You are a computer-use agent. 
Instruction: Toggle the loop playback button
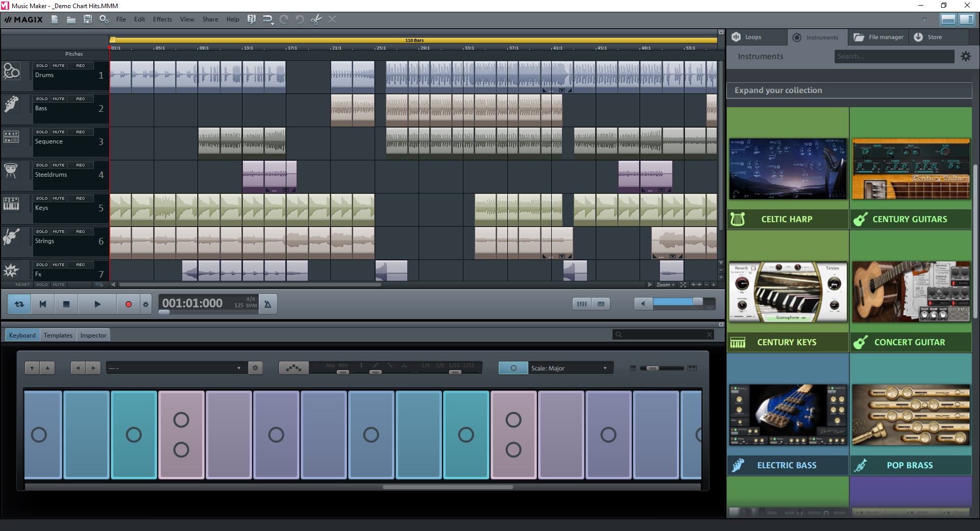pos(19,304)
